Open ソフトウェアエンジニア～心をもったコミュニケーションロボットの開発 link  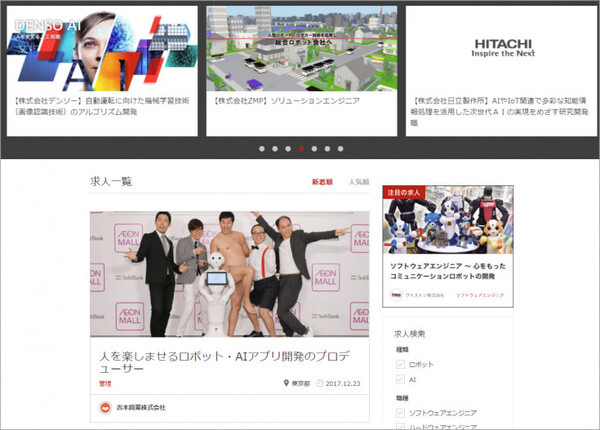tap(448, 271)
